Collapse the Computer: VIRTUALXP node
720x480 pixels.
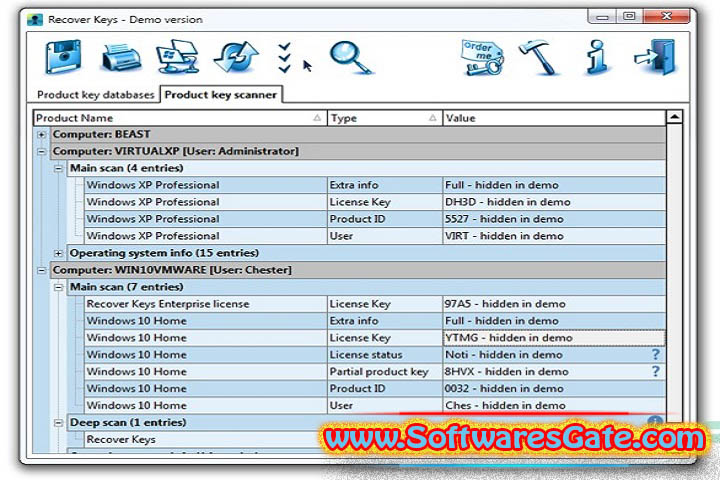(x=42, y=152)
